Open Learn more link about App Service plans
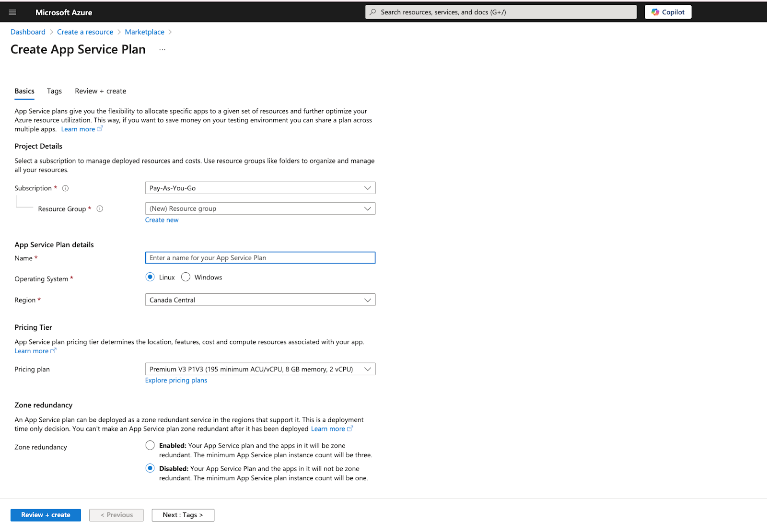Image resolution: width=767 pixels, height=532 pixels. point(78,129)
